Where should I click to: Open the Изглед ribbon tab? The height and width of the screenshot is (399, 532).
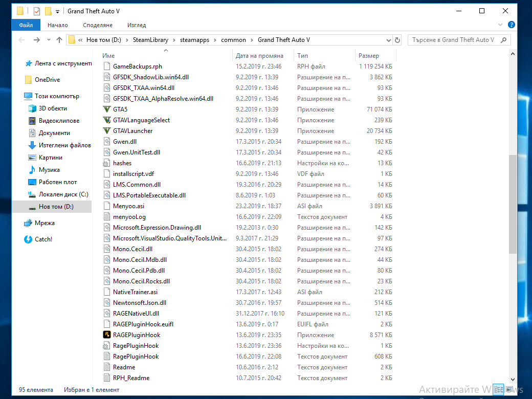(137, 25)
